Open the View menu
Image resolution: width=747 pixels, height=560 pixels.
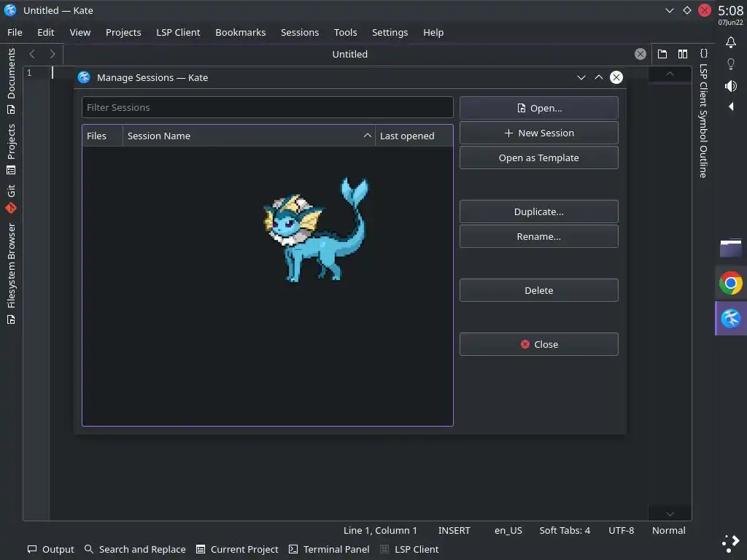click(x=80, y=32)
